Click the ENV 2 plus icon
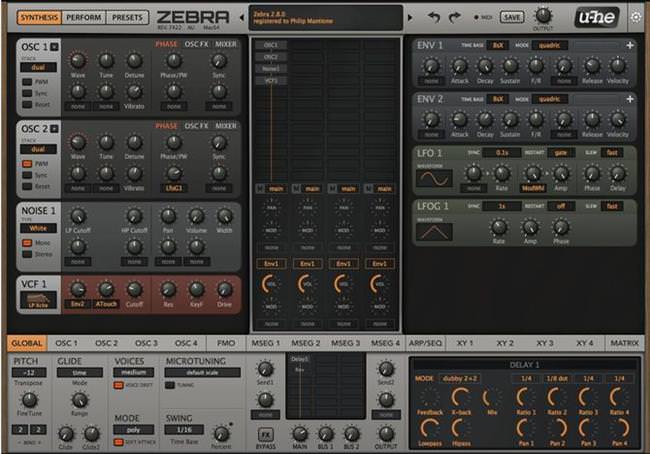Screen dimensions: 650x454 630,99
